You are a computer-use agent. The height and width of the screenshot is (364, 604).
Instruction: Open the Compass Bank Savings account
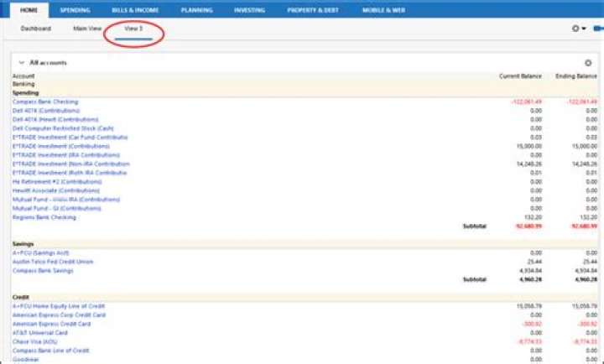click(43, 270)
